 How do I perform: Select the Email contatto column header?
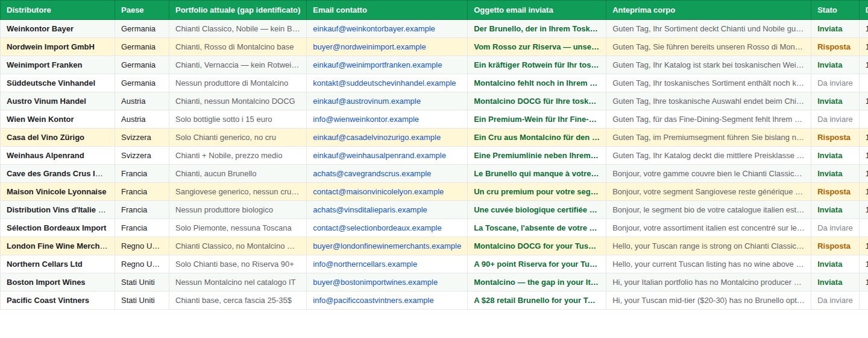click(387, 10)
